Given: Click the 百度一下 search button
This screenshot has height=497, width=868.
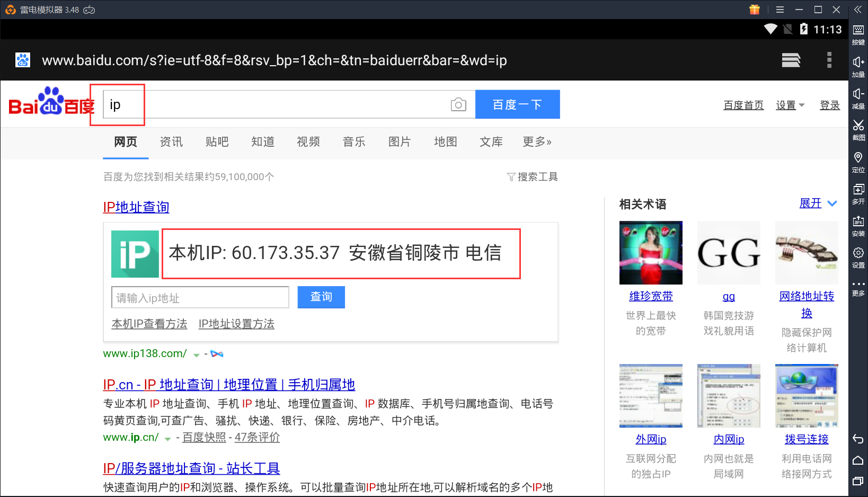Looking at the screenshot, I should click(x=518, y=104).
